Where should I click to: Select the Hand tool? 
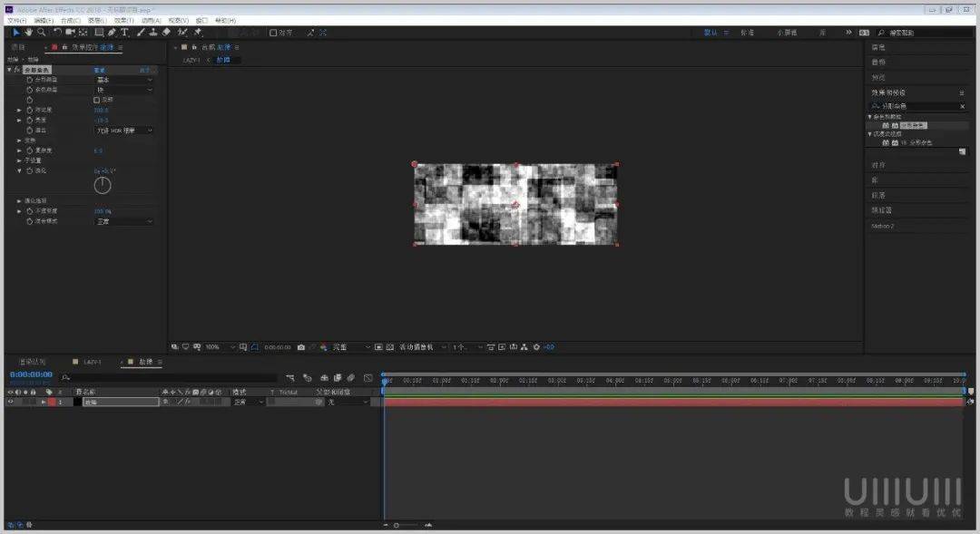pos(29,33)
